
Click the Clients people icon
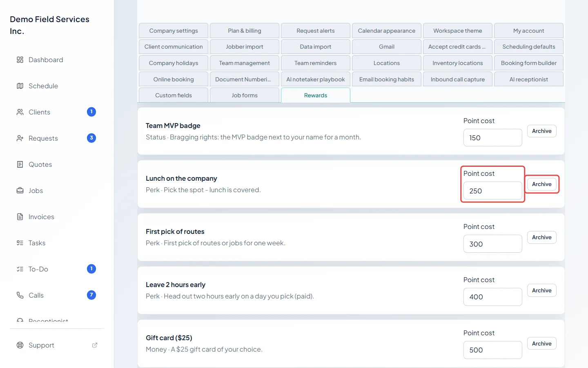click(20, 112)
